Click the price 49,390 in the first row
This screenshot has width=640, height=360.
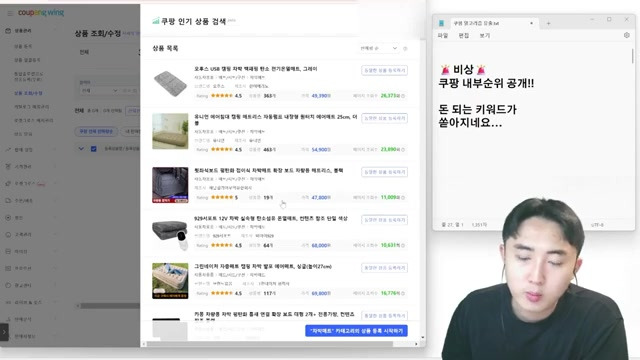(321, 96)
